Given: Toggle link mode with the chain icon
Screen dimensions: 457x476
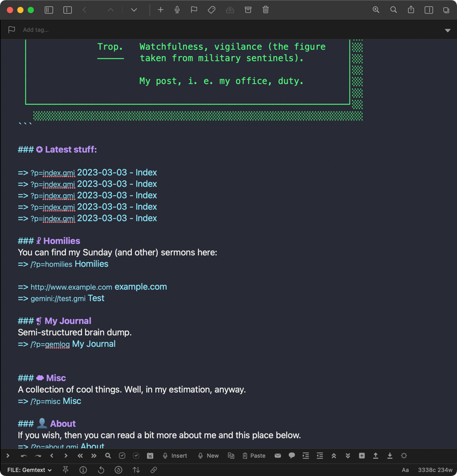Looking at the screenshot, I should [x=154, y=470].
